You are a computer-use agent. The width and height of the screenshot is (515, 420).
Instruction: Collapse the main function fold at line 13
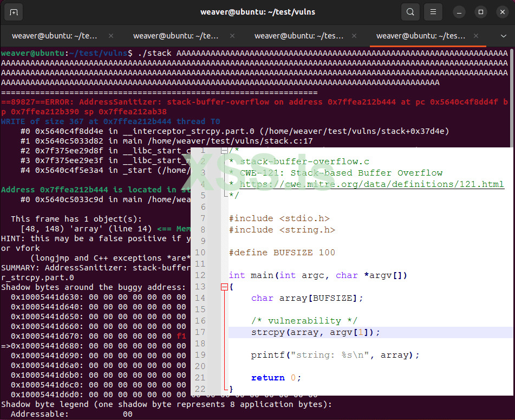tap(225, 287)
